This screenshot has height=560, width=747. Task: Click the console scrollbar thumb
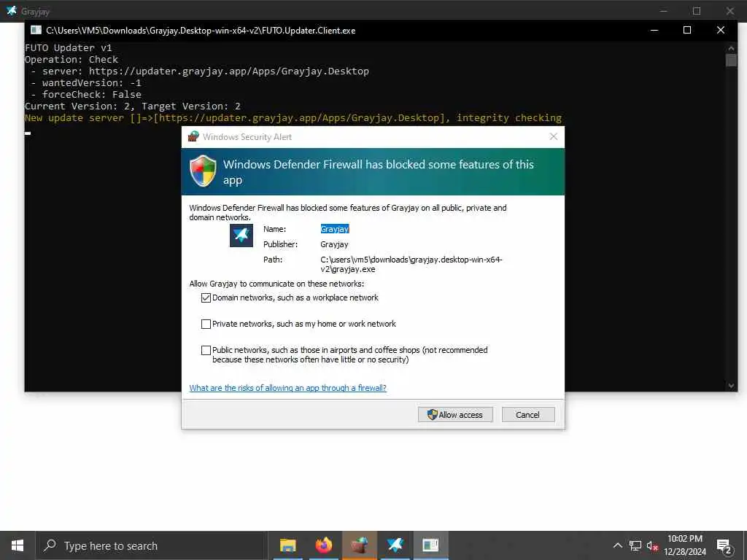click(731, 60)
